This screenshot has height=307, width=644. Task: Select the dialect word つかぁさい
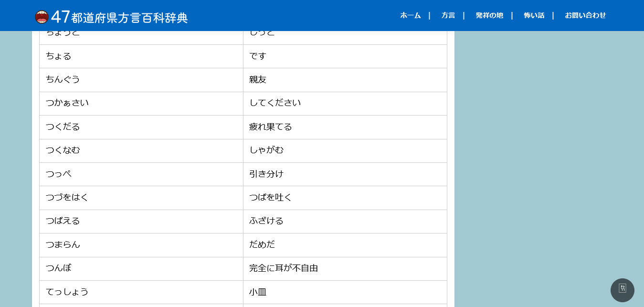[67, 103]
